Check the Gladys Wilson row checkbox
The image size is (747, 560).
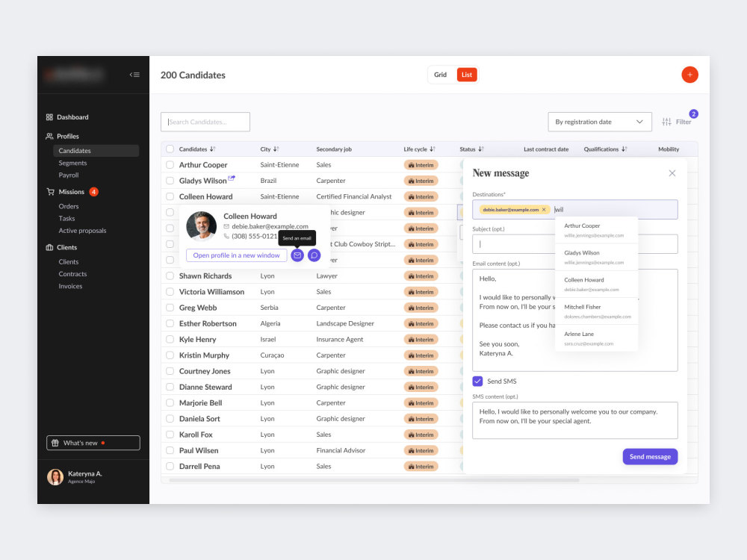tap(170, 181)
